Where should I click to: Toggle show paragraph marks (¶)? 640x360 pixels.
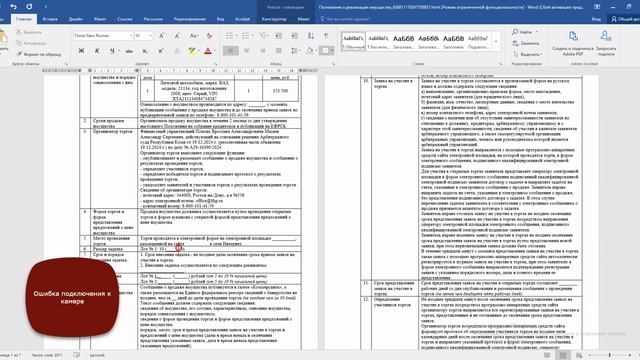click(326, 36)
